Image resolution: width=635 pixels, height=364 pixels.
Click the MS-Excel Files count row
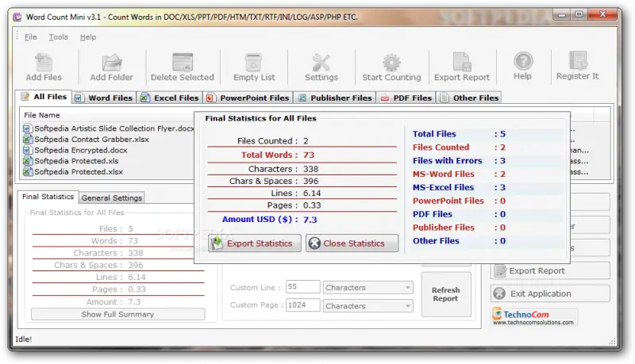click(x=487, y=187)
